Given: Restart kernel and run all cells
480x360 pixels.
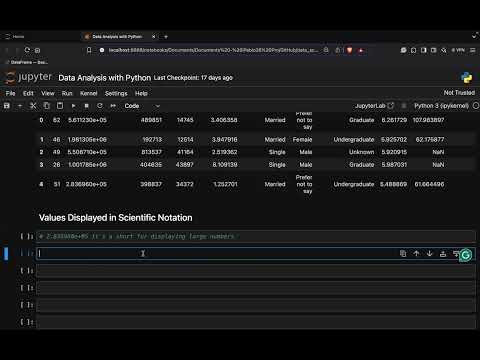Looking at the screenshot, I should tap(113, 106).
